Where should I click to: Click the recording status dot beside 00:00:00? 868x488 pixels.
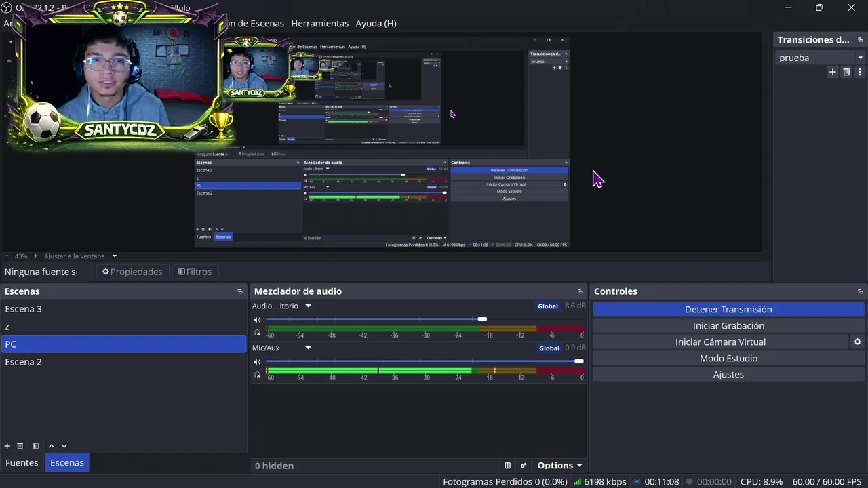click(x=689, y=482)
